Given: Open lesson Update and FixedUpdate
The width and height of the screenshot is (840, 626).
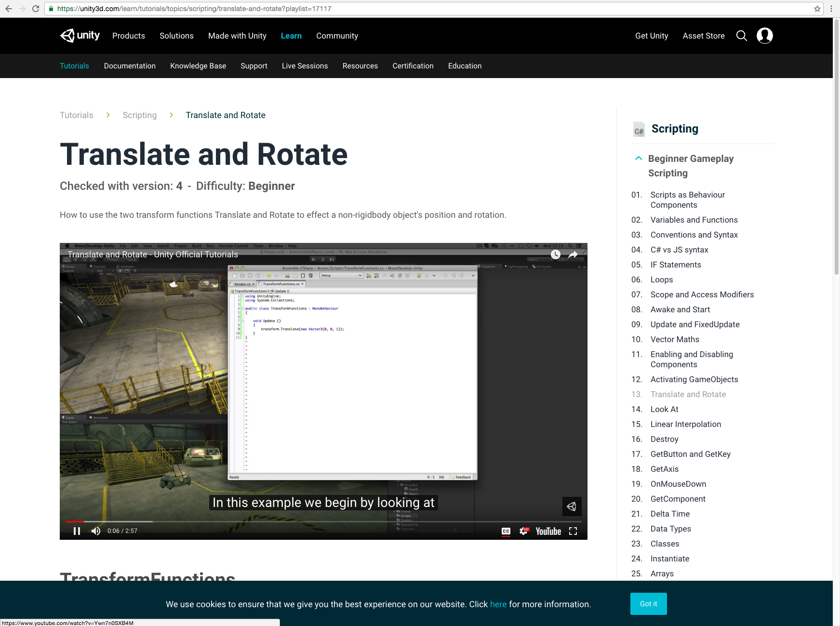Looking at the screenshot, I should [x=695, y=324].
